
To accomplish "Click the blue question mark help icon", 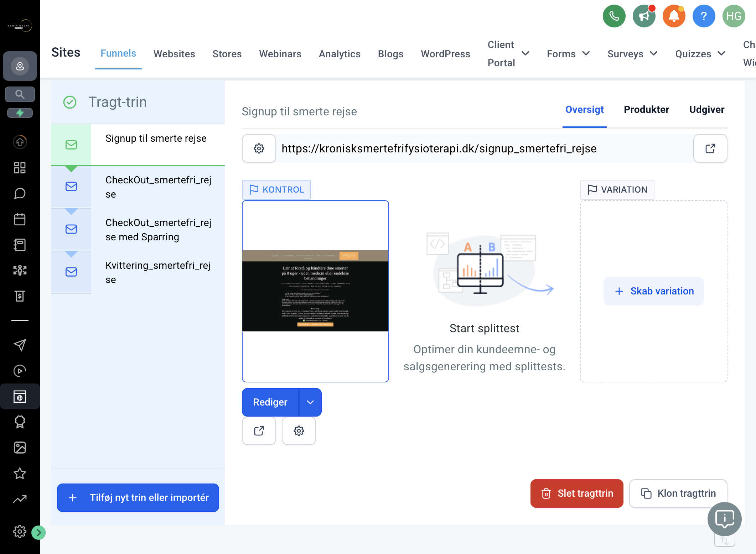I will pos(704,16).
